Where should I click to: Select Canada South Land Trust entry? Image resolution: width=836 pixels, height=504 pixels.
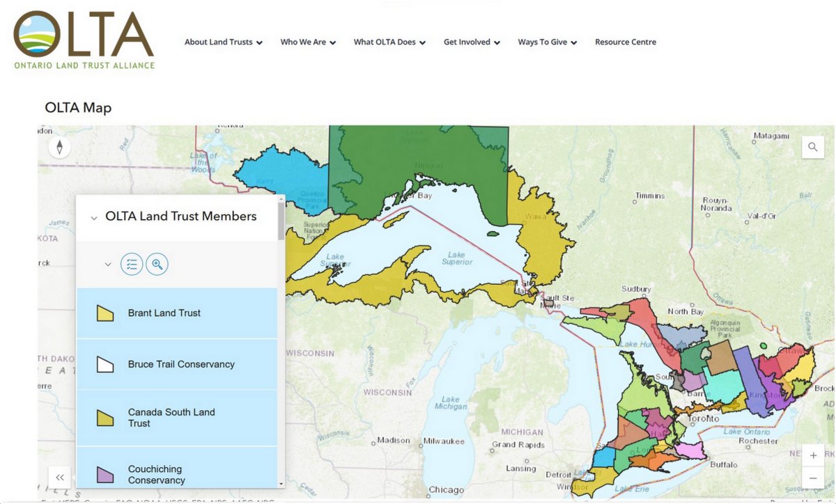click(x=177, y=418)
